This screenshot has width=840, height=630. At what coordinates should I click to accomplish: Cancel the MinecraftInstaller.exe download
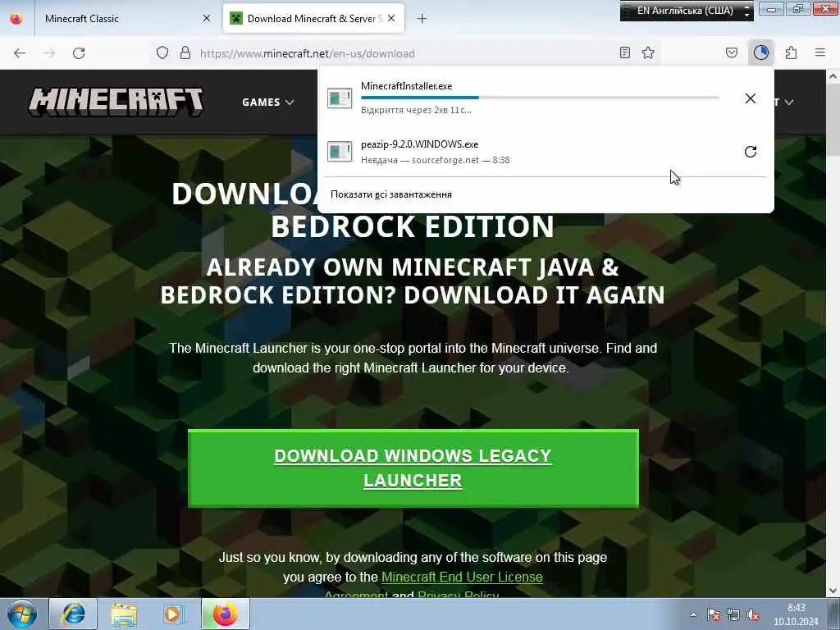point(751,98)
